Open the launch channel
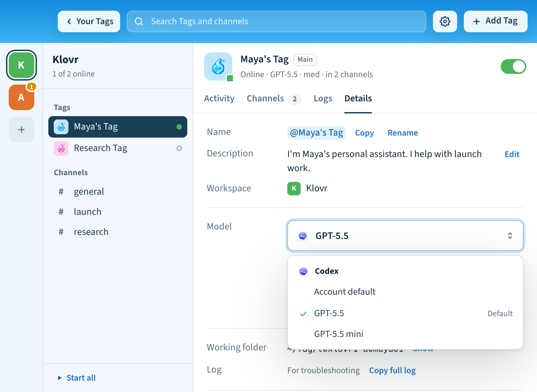This screenshot has width=537, height=392. click(118, 212)
